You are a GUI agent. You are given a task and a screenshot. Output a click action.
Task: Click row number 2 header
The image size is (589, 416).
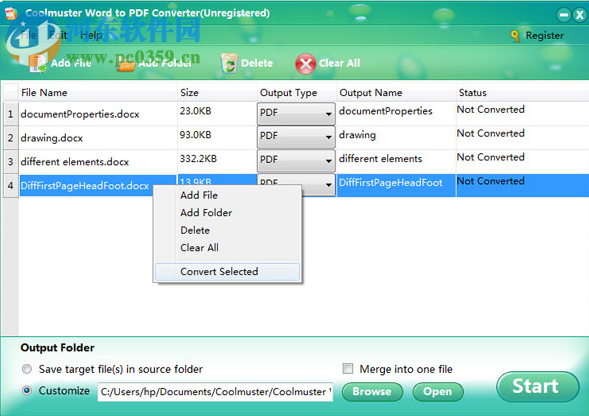(11, 138)
